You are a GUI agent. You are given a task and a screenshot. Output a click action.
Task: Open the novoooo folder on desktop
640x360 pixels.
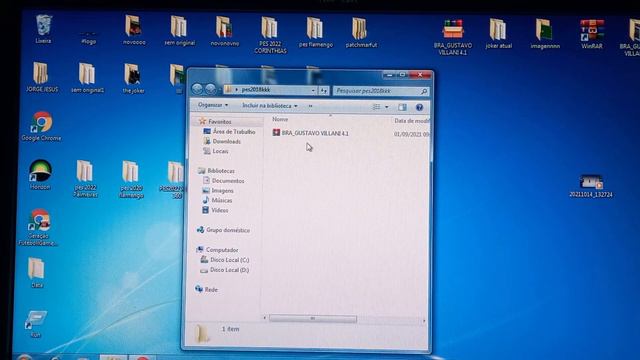(x=133, y=29)
